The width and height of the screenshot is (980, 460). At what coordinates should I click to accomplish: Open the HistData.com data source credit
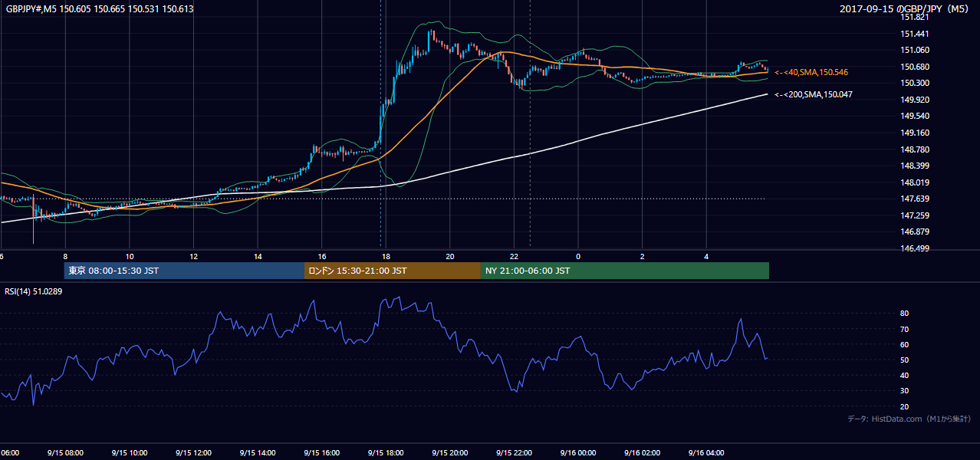(909, 419)
